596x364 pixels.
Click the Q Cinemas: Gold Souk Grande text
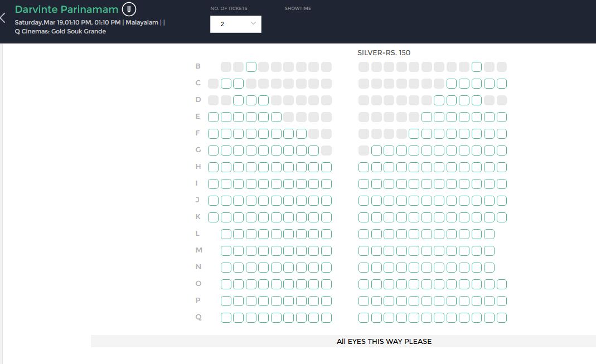click(x=60, y=31)
